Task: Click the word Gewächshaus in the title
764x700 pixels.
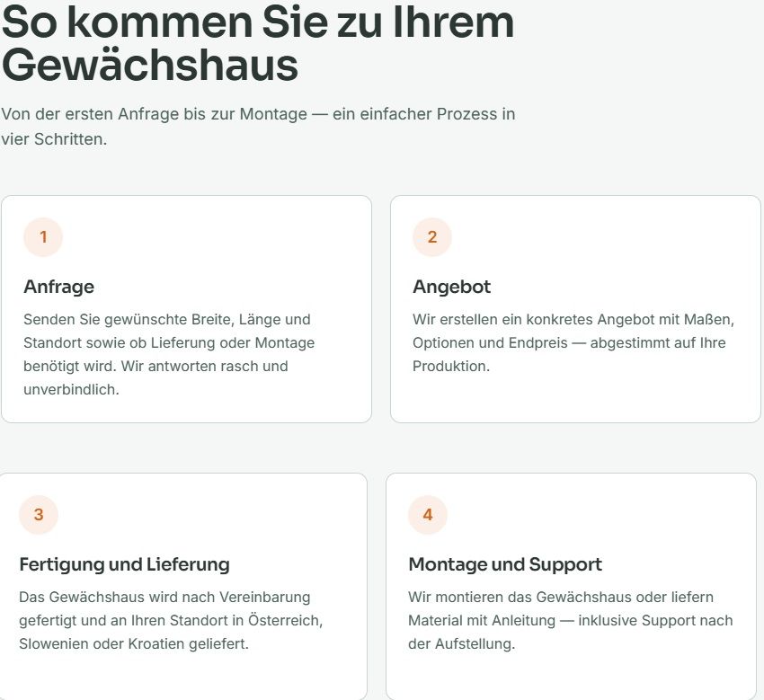Action: tap(150, 66)
